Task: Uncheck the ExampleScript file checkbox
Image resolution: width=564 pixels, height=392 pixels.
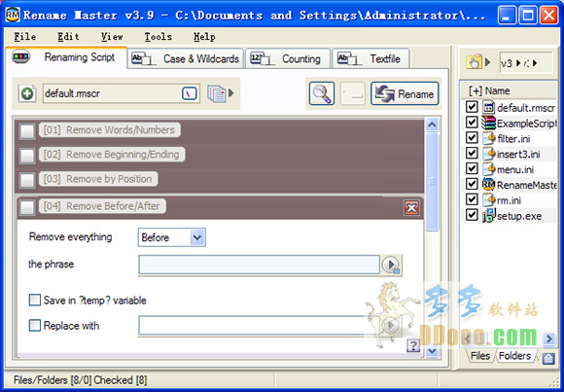Action: coord(472,122)
